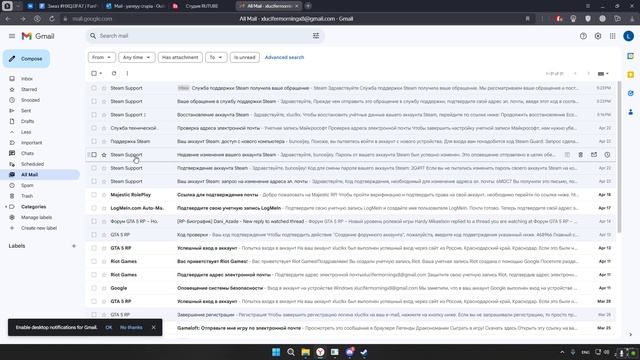Open the Support help icon

pos(583,36)
